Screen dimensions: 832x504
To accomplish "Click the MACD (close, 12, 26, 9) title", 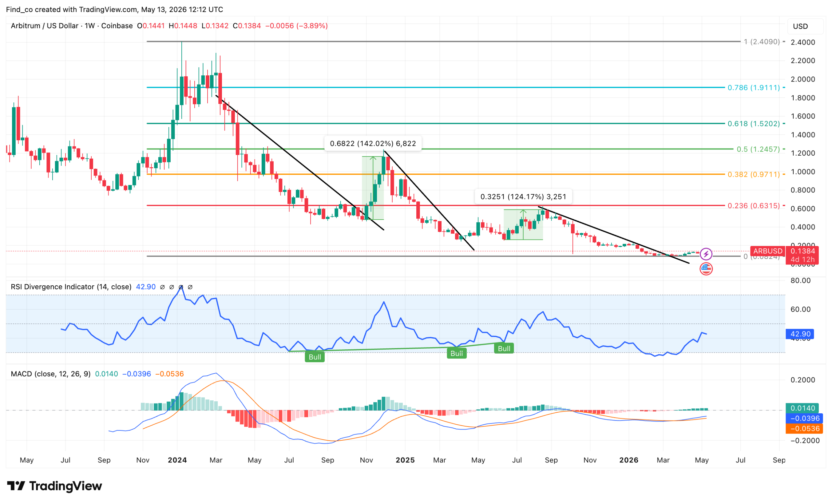I will click(51, 374).
